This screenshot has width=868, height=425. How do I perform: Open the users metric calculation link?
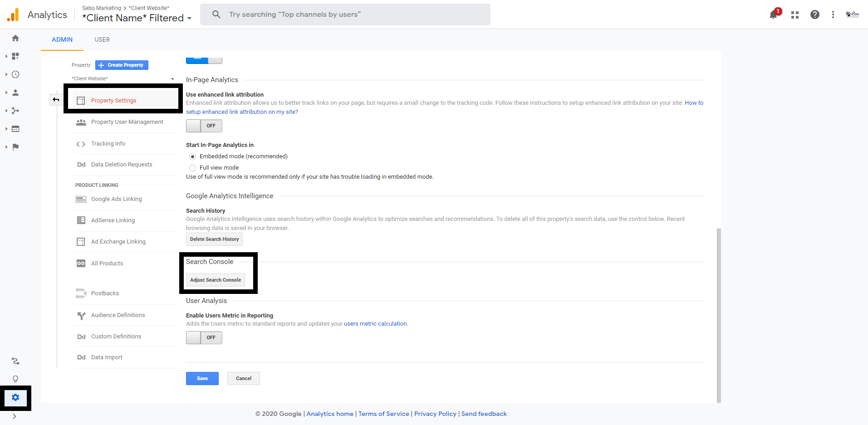pos(375,324)
